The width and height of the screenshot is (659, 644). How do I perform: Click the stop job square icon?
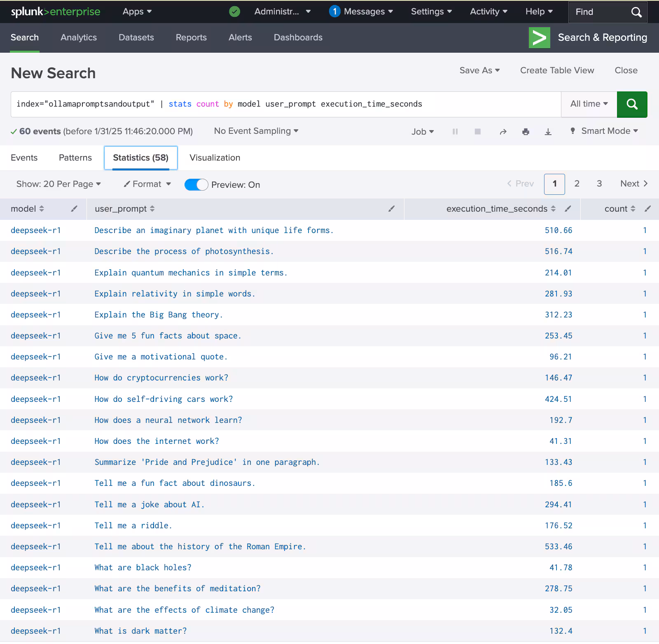[x=478, y=132]
